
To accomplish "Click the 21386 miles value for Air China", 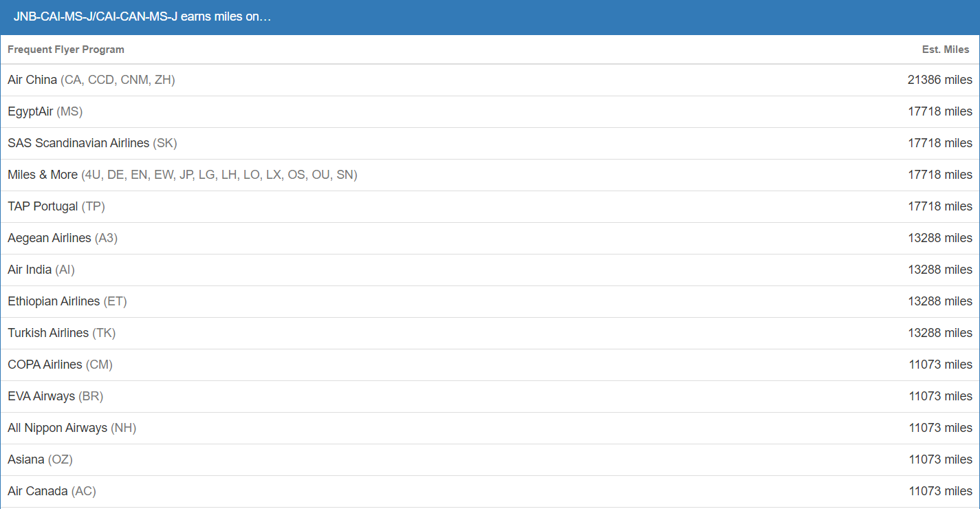I will click(939, 80).
